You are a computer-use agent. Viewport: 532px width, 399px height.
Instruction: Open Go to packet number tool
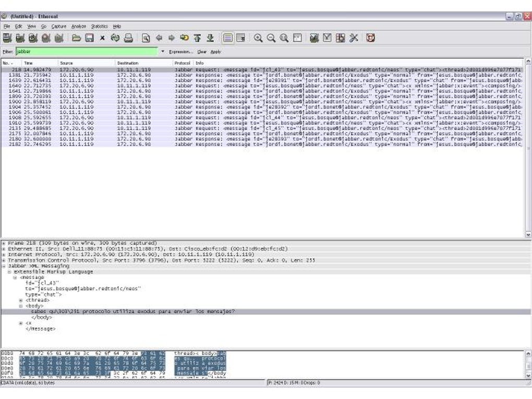coord(185,38)
